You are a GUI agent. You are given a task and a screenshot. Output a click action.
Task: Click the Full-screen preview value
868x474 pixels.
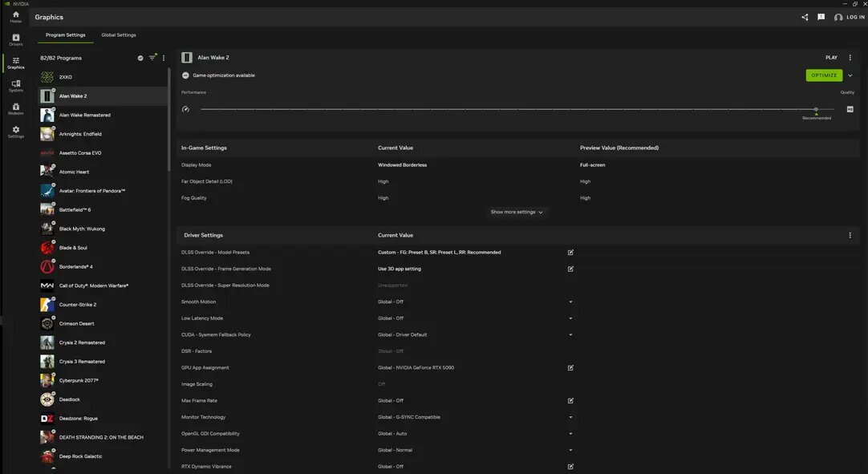592,165
